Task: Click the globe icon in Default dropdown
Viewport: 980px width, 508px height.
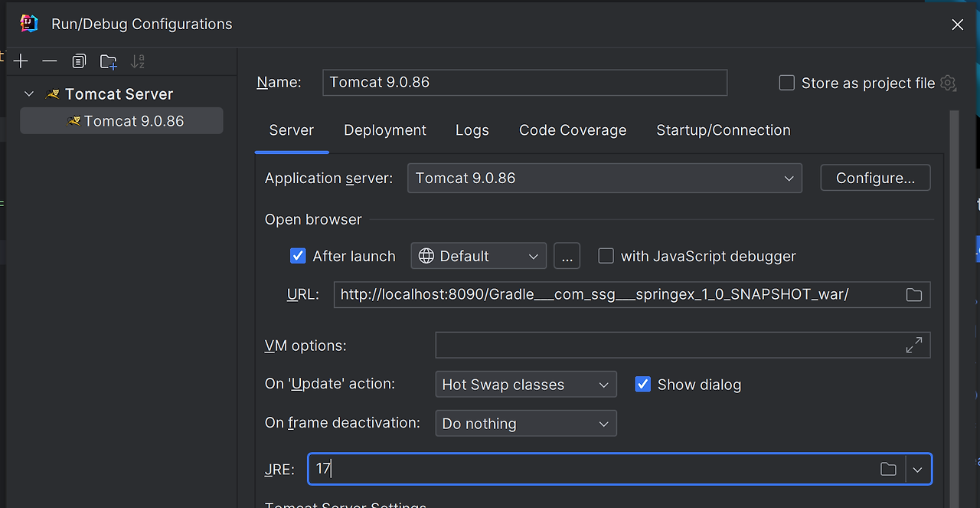Action: tap(426, 256)
